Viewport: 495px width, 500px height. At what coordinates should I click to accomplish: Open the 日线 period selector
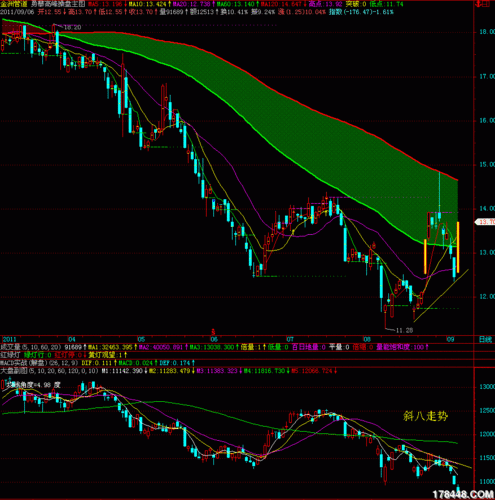click(485, 339)
